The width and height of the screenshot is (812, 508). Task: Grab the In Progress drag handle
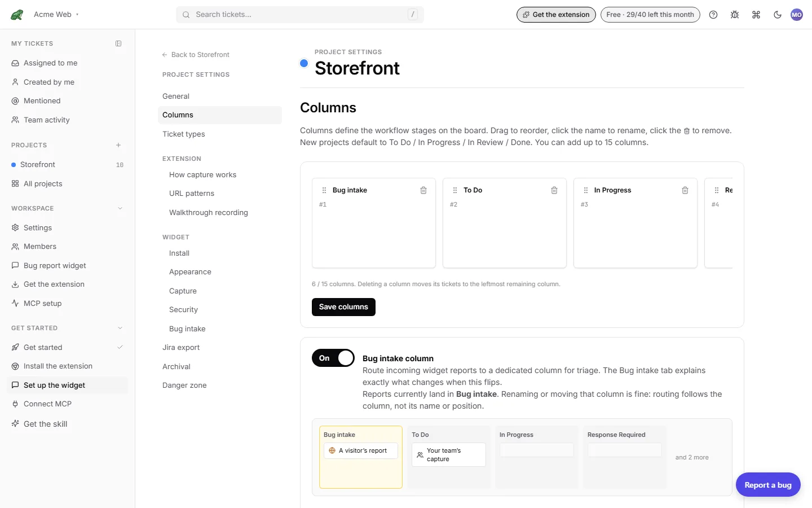586,190
